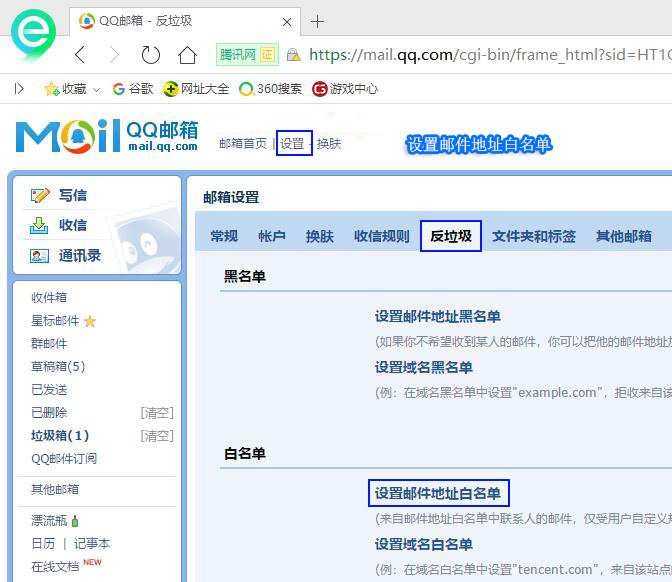
Task: Open QQ邮件订阅 in sidebar
Action: click(x=64, y=459)
